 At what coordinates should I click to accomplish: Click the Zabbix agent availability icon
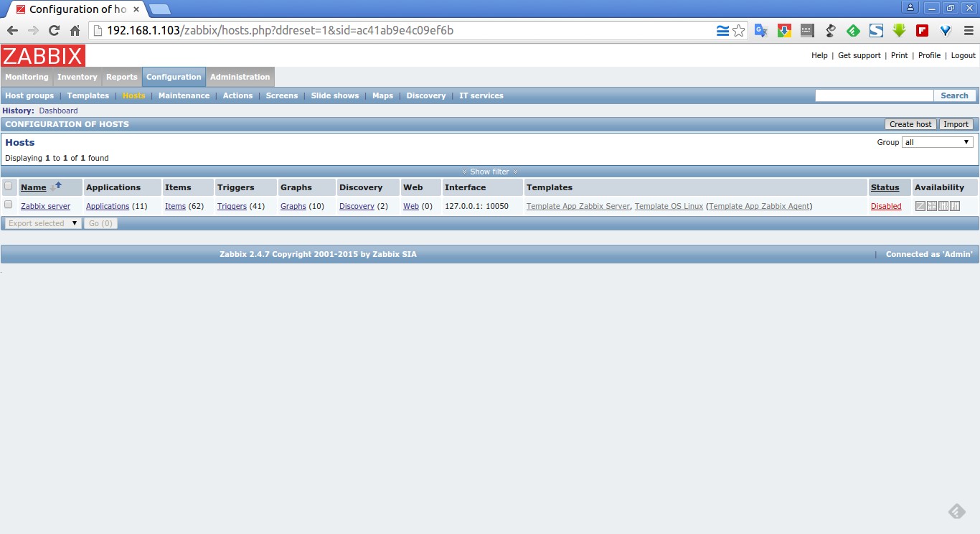pos(920,206)
